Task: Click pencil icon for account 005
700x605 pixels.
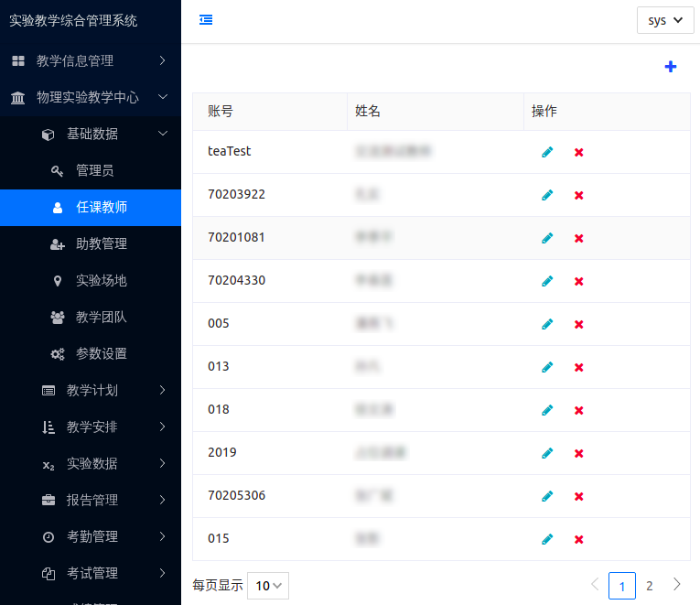Action: (547, 324)
